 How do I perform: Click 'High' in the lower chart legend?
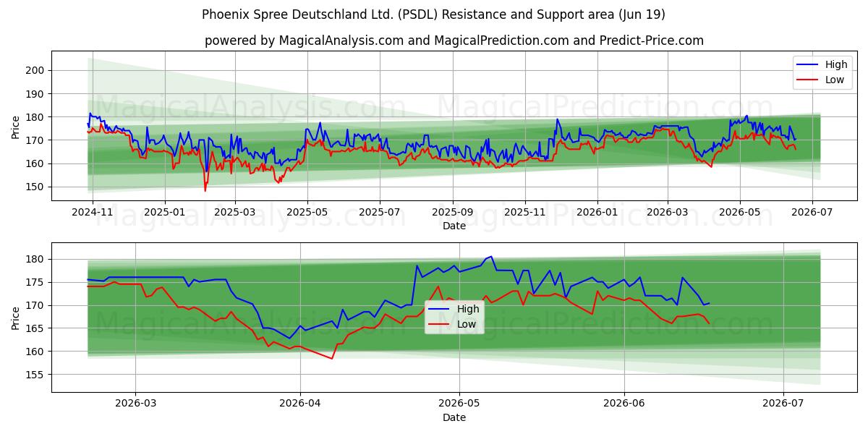468,309
